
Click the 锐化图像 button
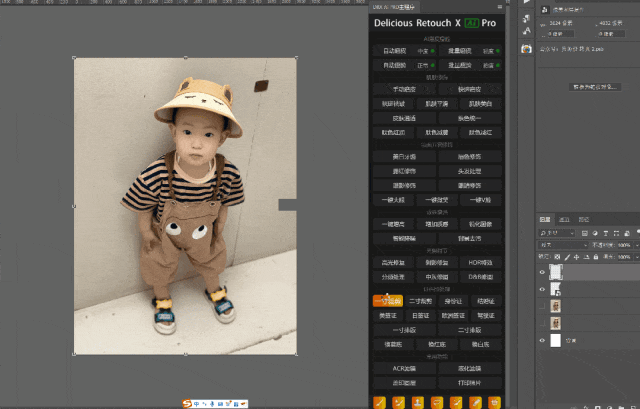(x=480, y=224)
